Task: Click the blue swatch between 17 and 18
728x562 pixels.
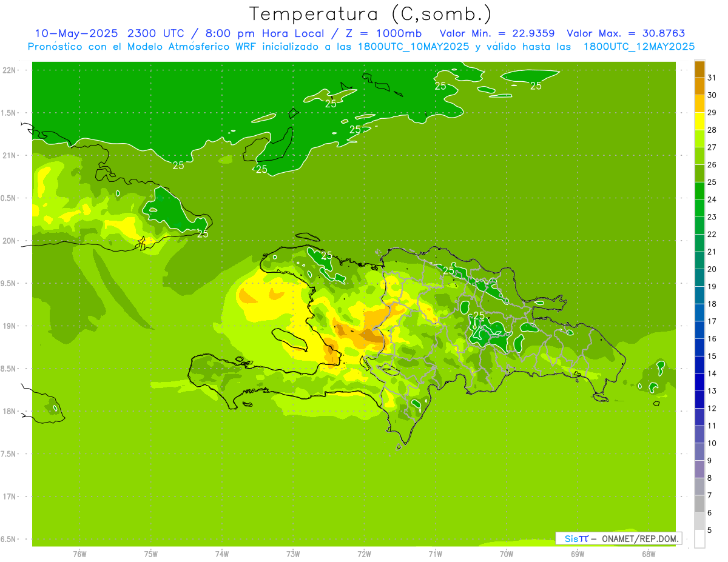Action: [699, 312]
